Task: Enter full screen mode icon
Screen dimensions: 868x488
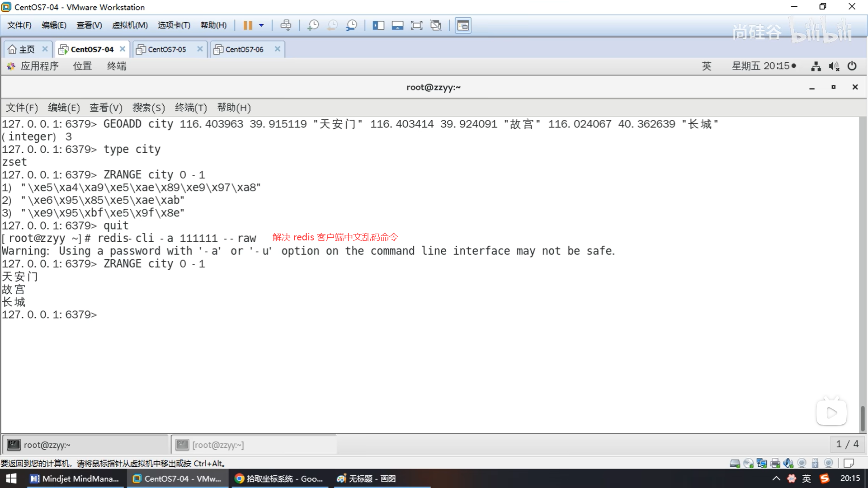Action: coord(416,25)
